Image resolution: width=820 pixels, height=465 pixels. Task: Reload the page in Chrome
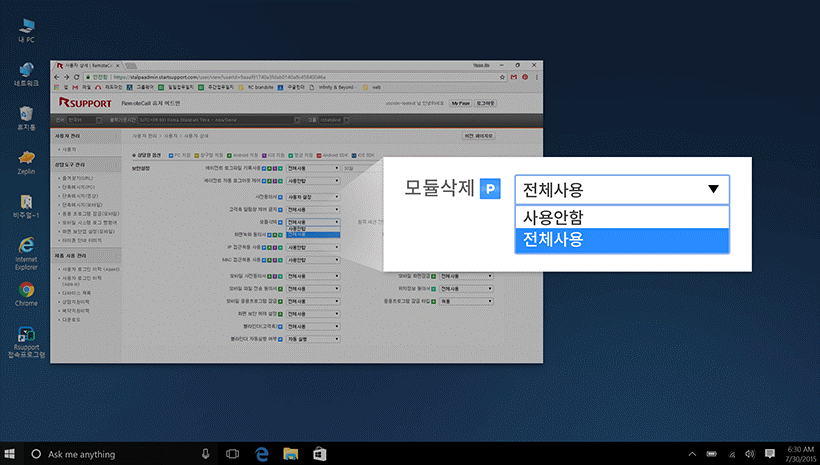76,77
